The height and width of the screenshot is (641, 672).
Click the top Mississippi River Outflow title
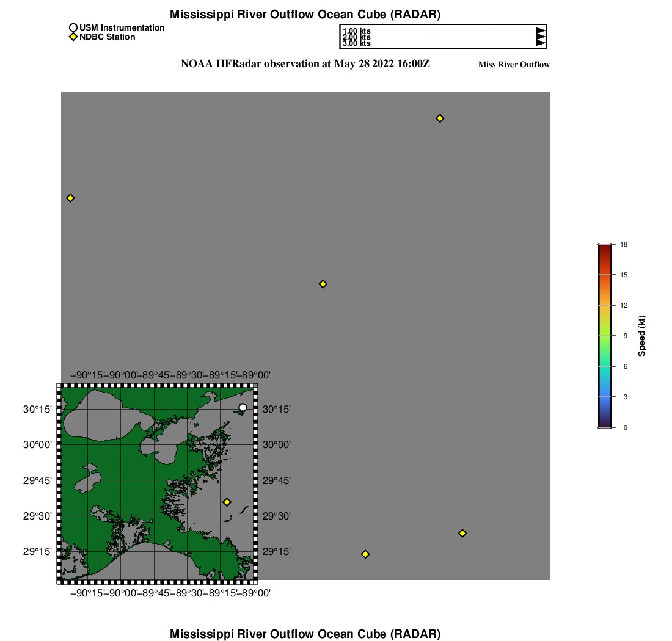[x=305, y=14]
